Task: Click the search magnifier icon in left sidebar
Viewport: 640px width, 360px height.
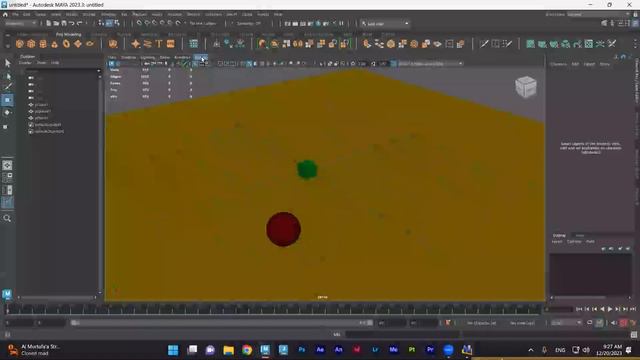Action: pyautogui.click(x=7, y=218)
